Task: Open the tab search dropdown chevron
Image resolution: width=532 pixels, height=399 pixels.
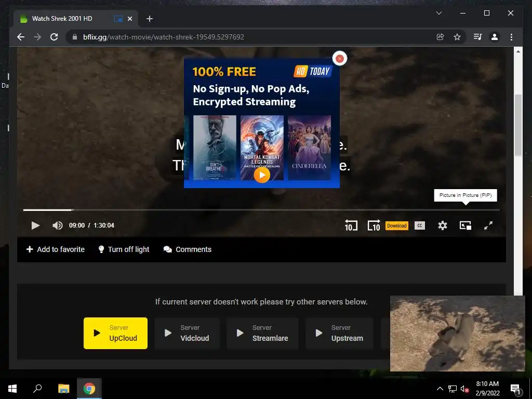Action: (438, 13)
